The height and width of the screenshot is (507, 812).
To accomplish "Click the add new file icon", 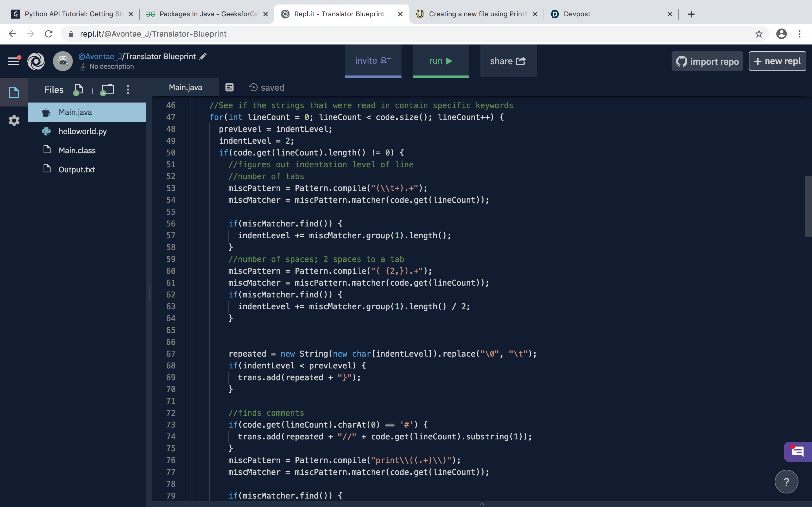I will [78, 90].
